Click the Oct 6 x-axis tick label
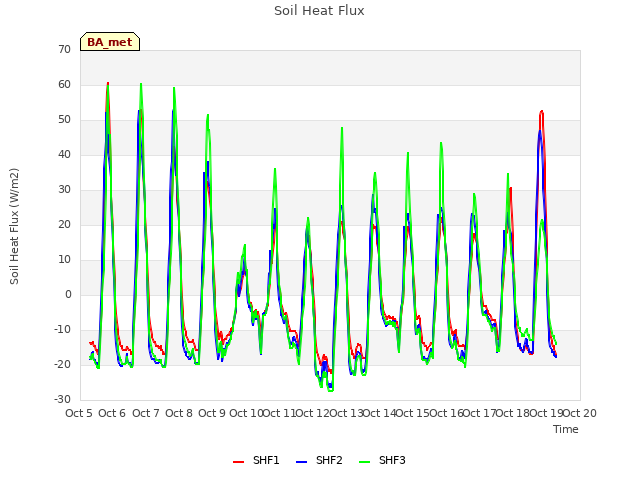Image resolution: width=640 pixels, height=480 pixels. 112,413
